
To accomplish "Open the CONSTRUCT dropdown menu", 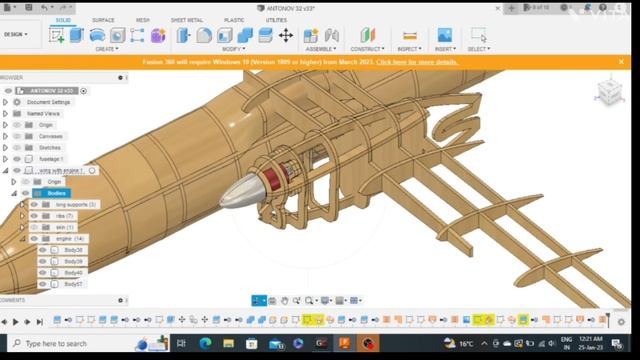I will (367, 49).
